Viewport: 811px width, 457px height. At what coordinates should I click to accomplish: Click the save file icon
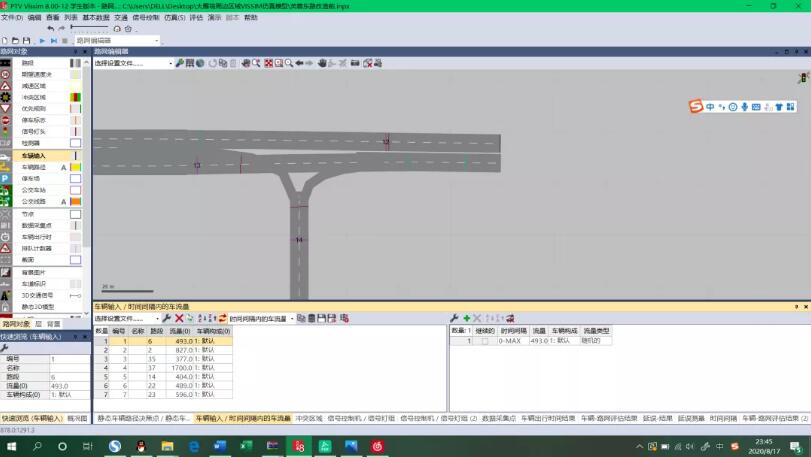pyautogui.click(x=26, y=40)
